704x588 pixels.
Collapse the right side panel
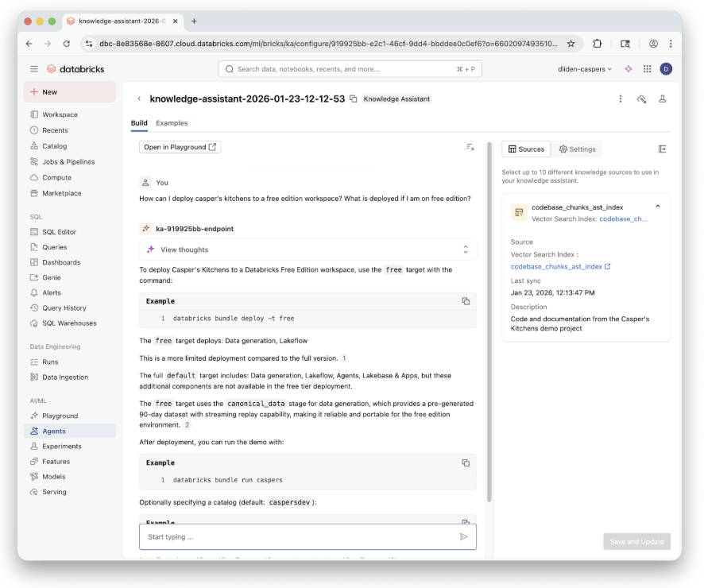point(663,149)
